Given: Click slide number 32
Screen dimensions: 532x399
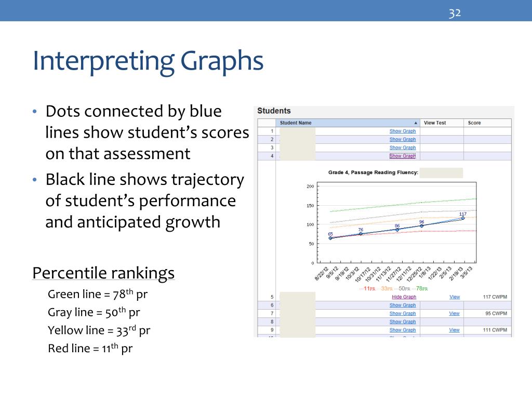Looking at the screenshot, I should (455, 13).
